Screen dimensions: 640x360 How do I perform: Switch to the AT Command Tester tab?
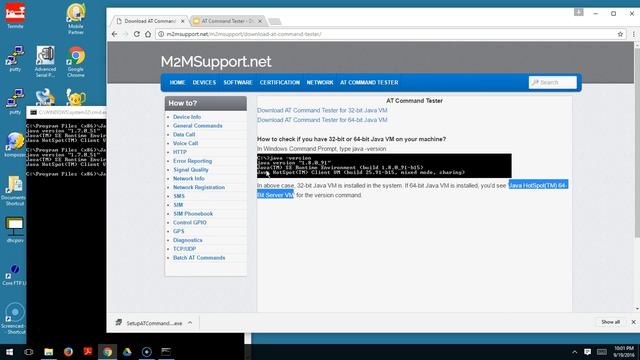[227, 21]
